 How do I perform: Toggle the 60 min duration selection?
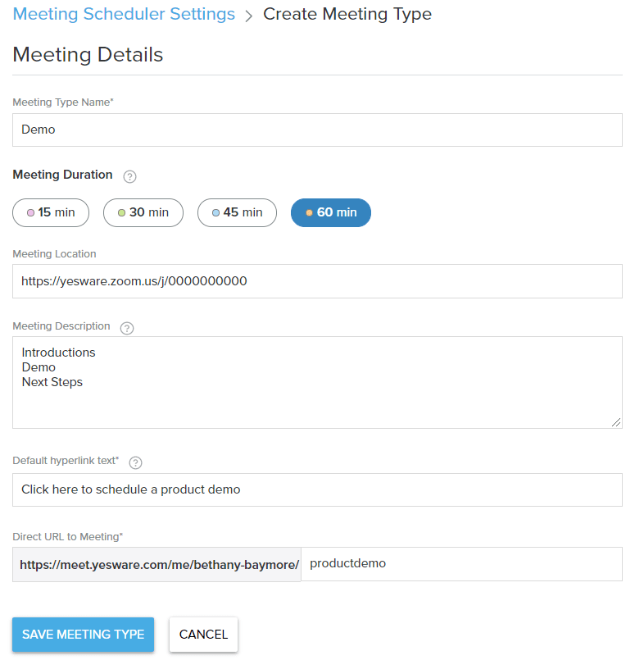[x=330, y=212]
